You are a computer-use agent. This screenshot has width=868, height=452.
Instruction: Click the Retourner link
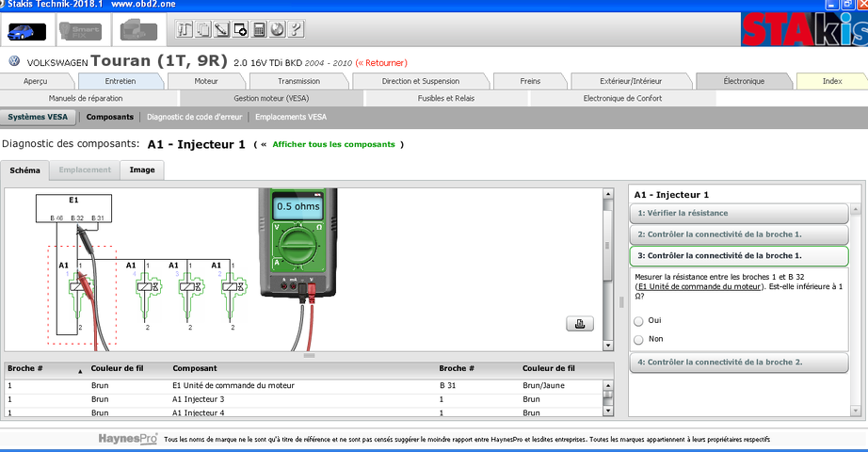(x=381, y=62)
